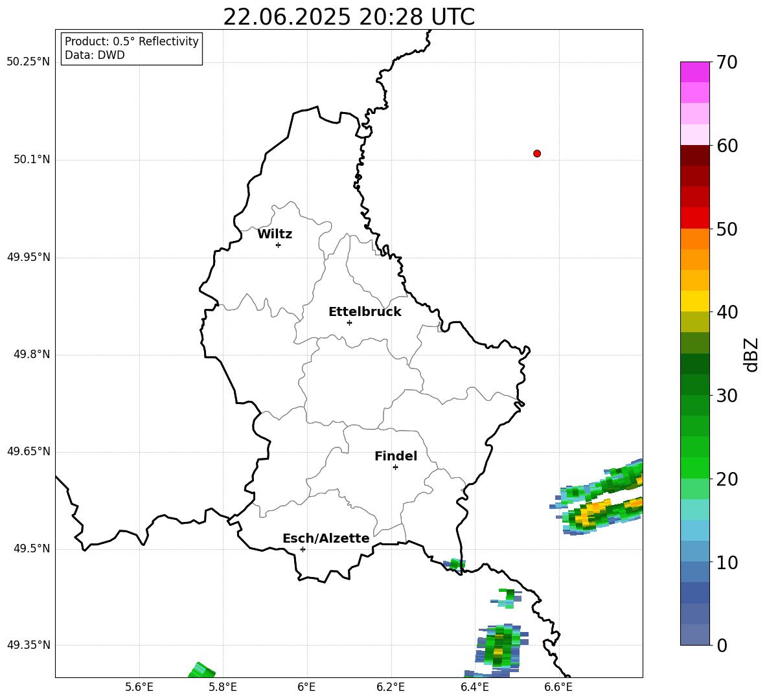Image resolution: width=767 pixels, height=700 pixels.
Task: Click the 6.4°E longitude label
Action: coord(475,687)
